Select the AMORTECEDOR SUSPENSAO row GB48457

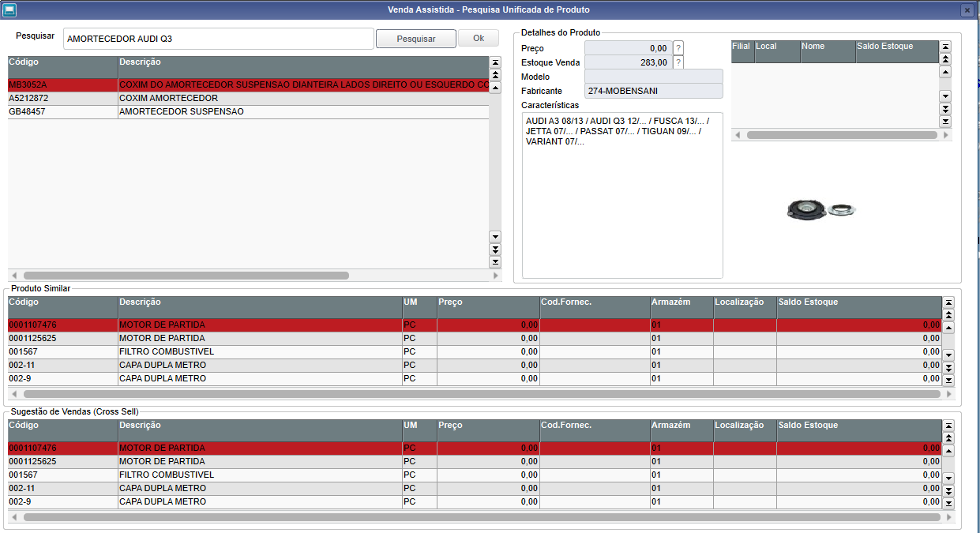[249, 112]
